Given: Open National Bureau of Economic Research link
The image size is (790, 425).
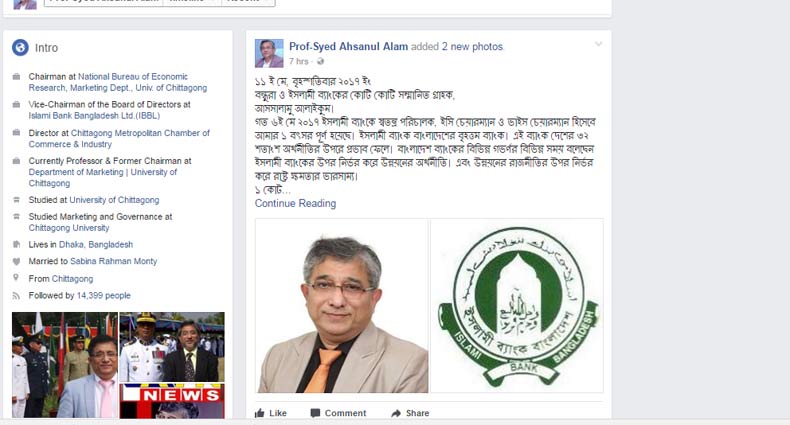Looking at the screenshot, I should coord(117,82).
